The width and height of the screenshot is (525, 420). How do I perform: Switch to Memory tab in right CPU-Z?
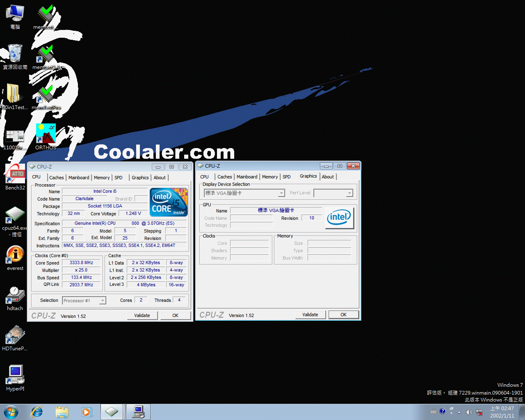[270, 177]
